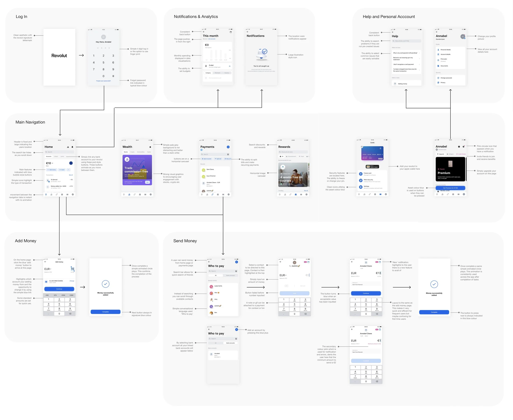Image resolution: width=513 pixels, height=420 pixels.
Task: Click the Freeze card snowflake icon
Action: pyautogui.click(x=361, y=174)
